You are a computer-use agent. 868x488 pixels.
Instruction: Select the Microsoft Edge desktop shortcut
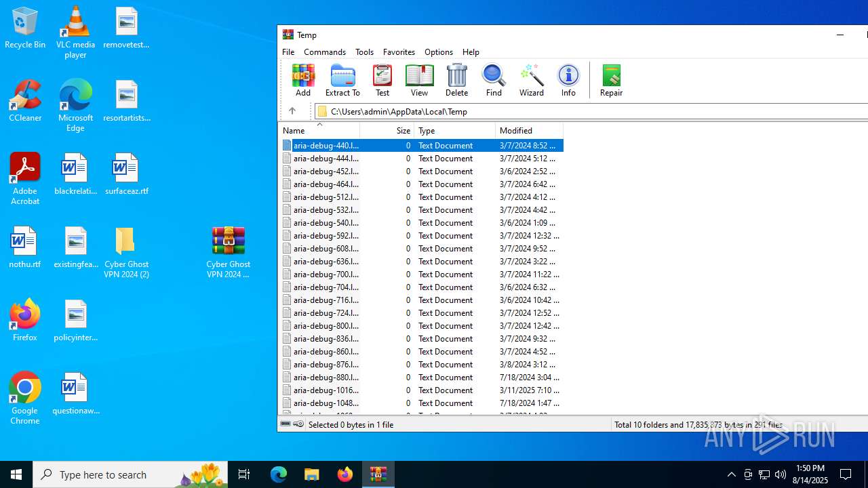tap(75, 105)
